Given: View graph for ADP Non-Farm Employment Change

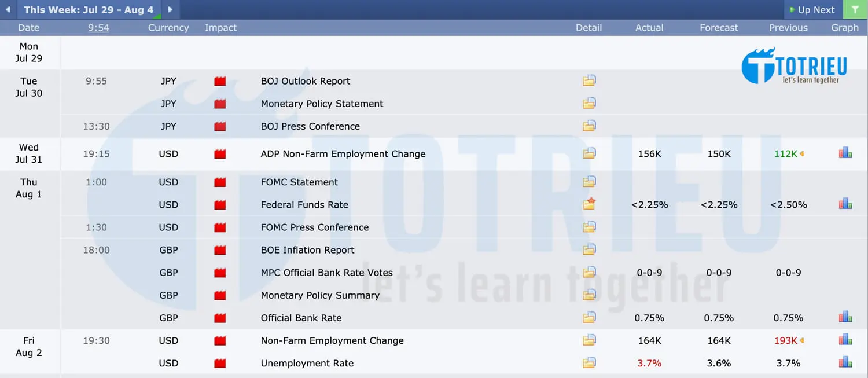Looking at the screenshot, I should [845, 152].
